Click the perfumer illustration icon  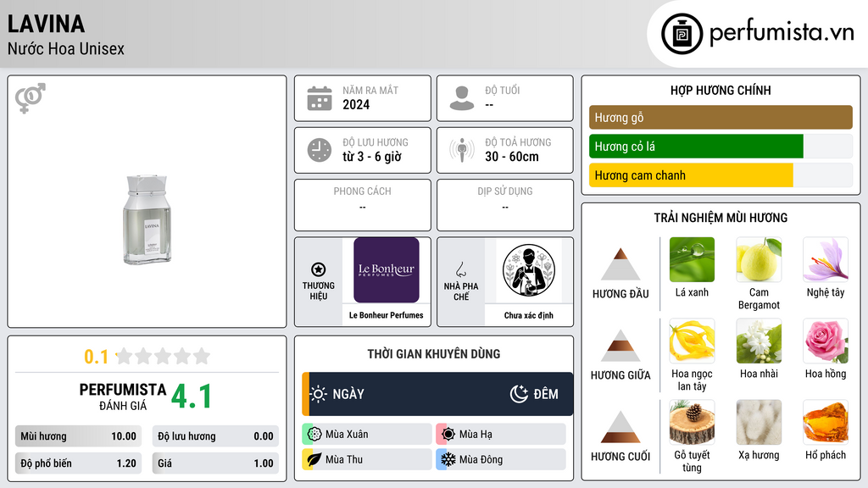[529, 270]
